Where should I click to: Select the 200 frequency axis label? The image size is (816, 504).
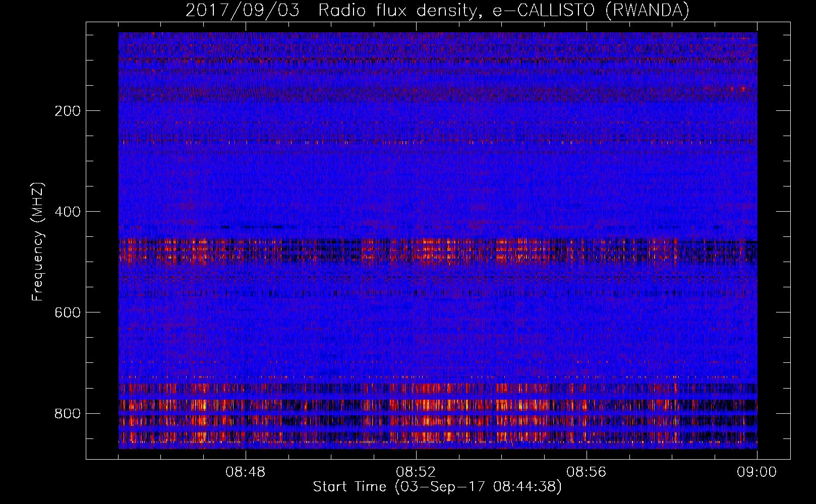tap(68, 111)
